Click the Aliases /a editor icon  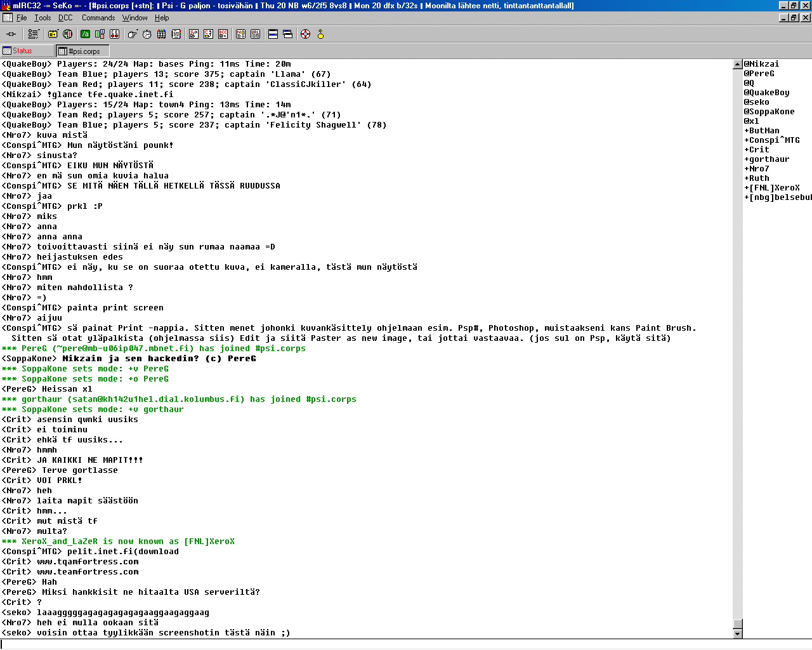point(85,34)
